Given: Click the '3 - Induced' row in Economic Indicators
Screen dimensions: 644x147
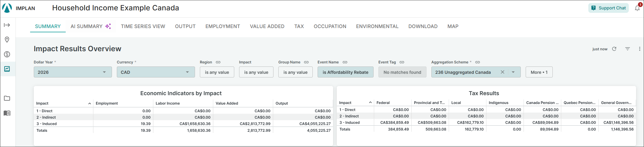Looking at the screenshot, I should (183, 124).
